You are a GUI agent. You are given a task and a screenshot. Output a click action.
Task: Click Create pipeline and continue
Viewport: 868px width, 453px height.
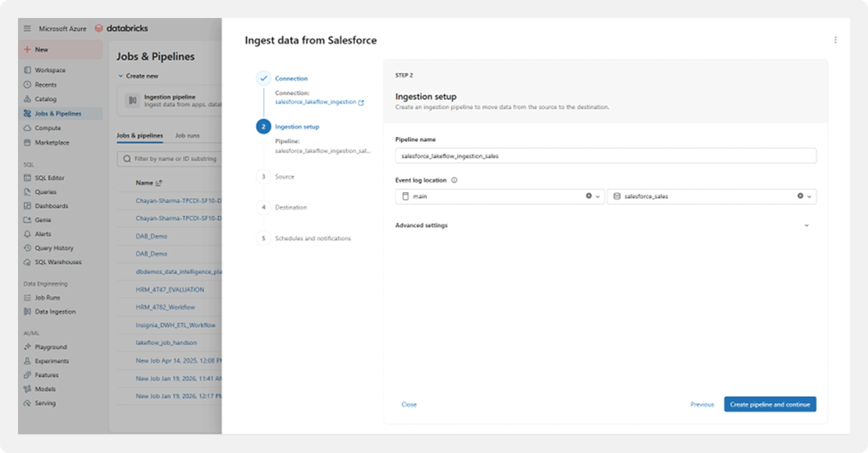point(770,404)
